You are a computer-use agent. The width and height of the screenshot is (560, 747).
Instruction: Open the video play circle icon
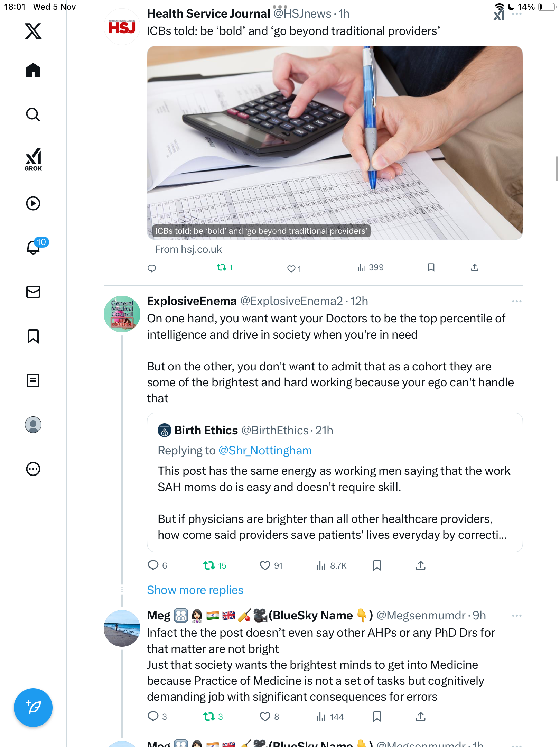pyautogui.click(x=33, y=203)
